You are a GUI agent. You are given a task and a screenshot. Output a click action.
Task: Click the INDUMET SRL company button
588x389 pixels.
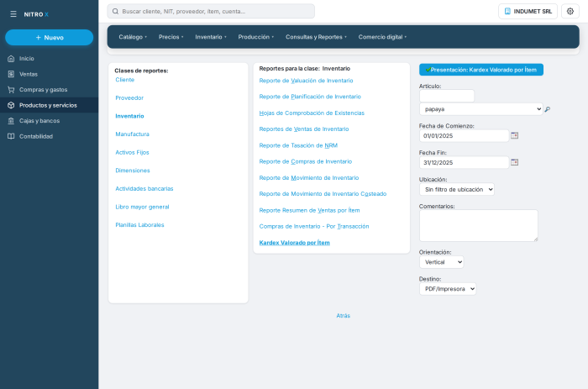click(528, 11)
